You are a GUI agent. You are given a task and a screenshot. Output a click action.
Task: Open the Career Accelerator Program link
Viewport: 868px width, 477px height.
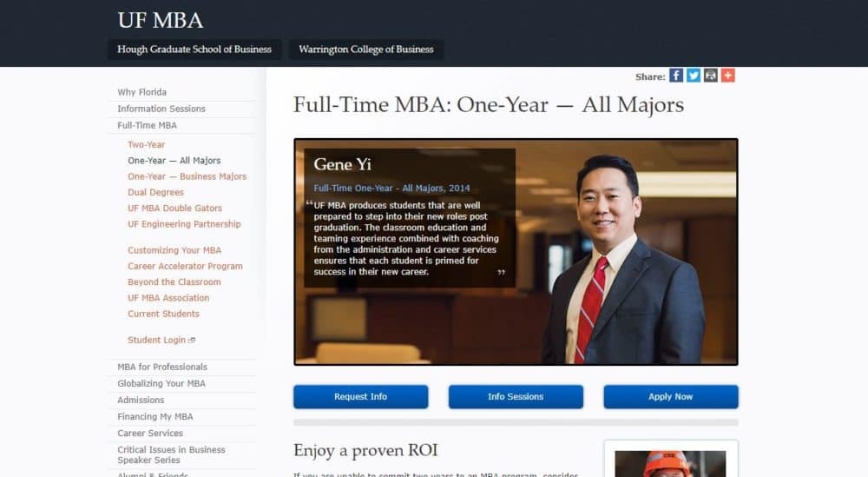pos(185,266)
